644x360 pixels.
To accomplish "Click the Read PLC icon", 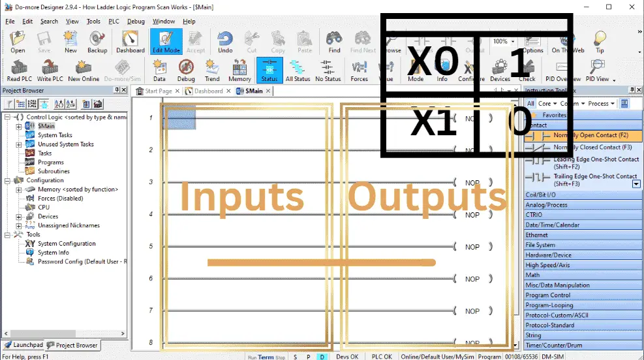I will click(20, 71).
